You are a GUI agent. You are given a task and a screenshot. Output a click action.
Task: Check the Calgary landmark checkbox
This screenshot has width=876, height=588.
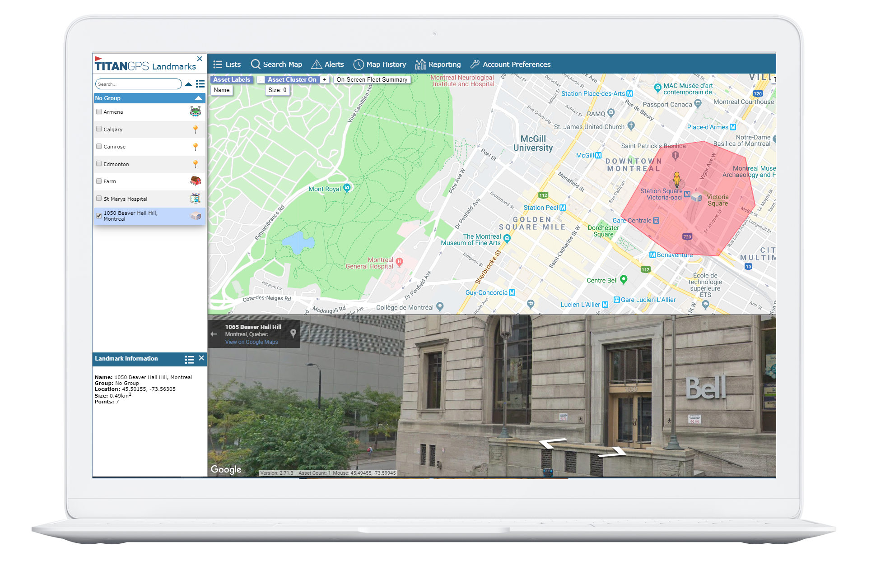[x=99, y=129]
